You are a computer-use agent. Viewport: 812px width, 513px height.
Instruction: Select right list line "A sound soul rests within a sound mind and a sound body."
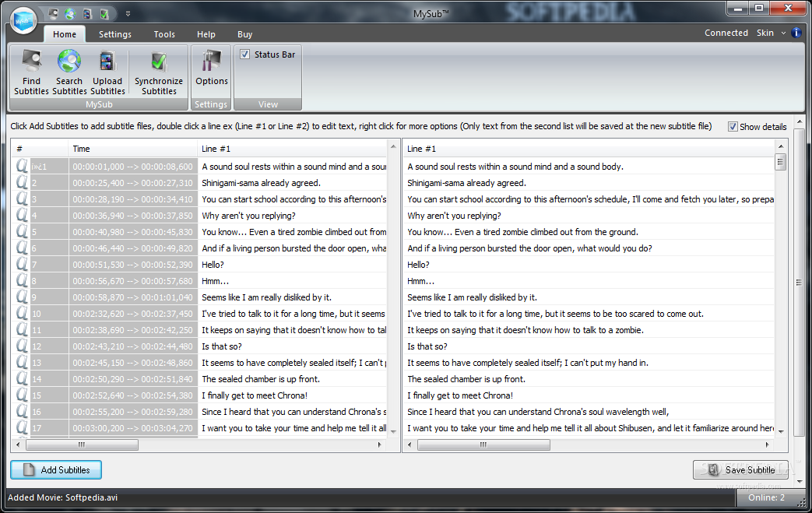(515, 167)
